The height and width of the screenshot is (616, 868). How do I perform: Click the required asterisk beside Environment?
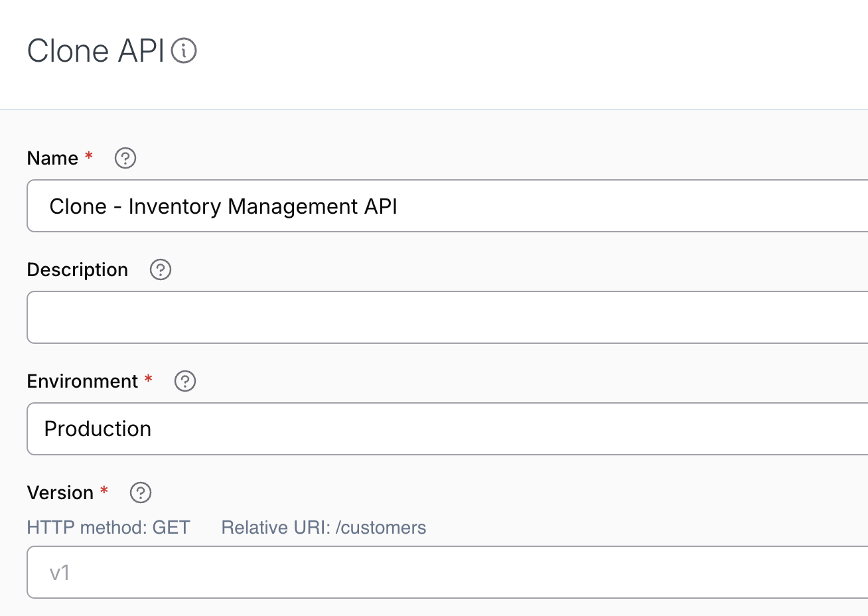(x=149, y=379)
